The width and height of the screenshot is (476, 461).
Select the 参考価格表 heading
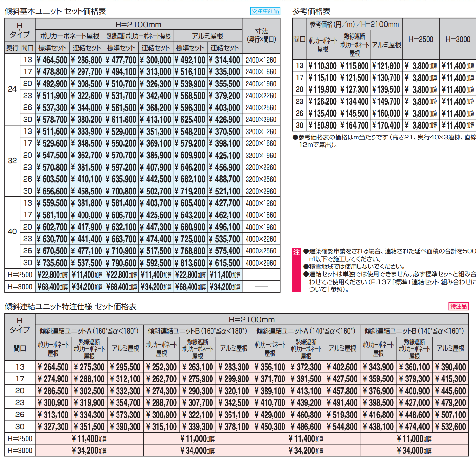(x=311, y=11)
